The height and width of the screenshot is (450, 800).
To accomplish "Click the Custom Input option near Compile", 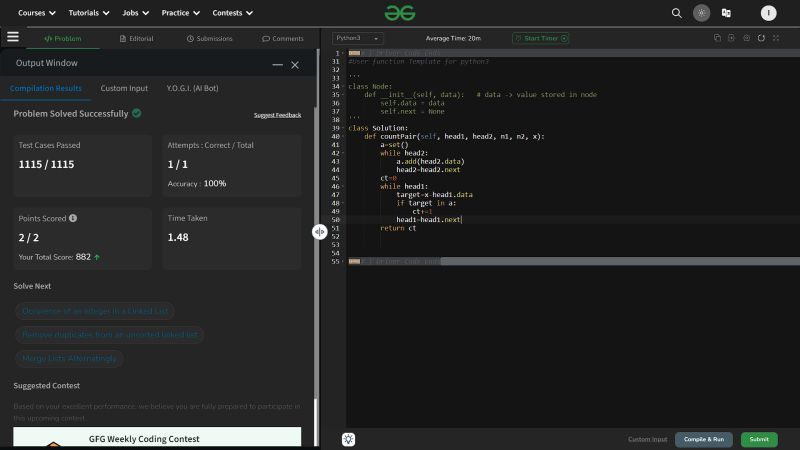I will 647,439.
